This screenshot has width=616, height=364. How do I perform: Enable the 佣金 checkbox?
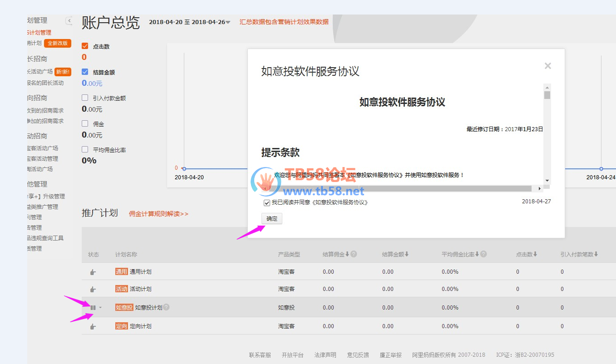(x=85, y=123)
